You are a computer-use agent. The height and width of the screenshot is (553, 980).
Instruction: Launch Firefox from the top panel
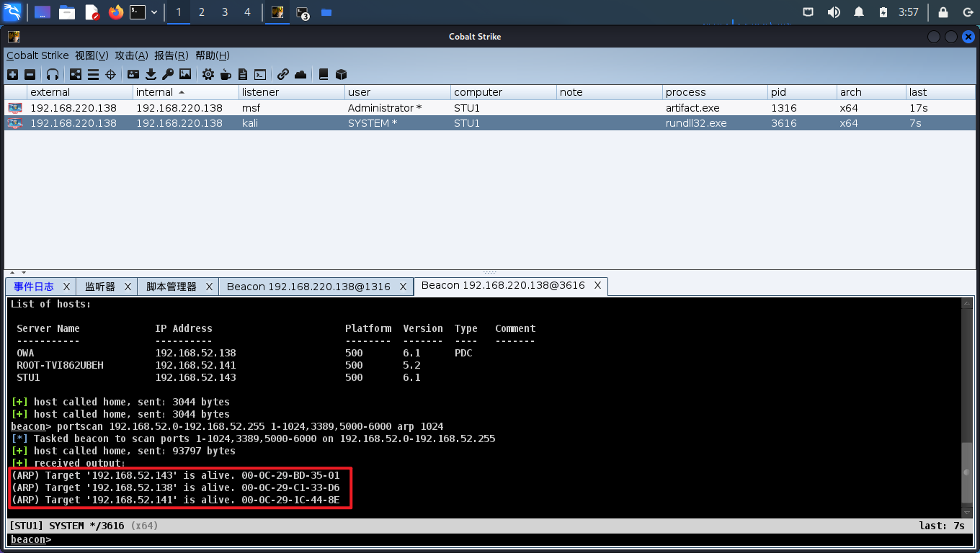point(116,12)
